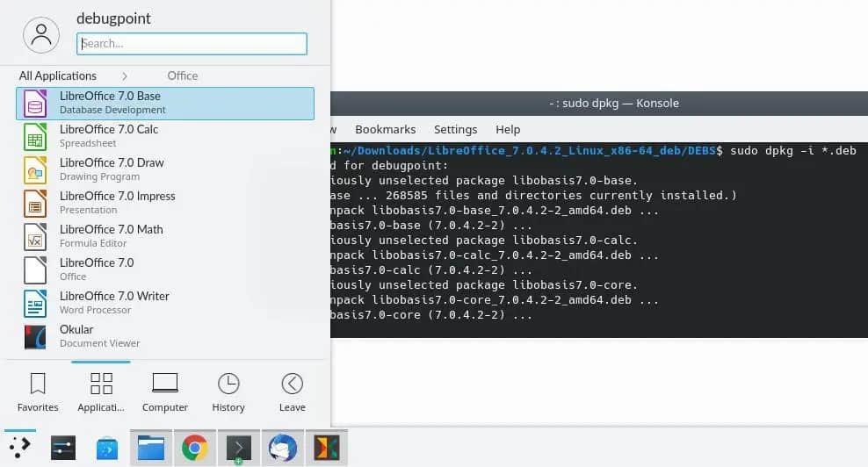Image resolution: width=868 pixels, height=467 pixels.
Task: Open the Bookmarks menu in Konsole
Action: pos(385,129)
